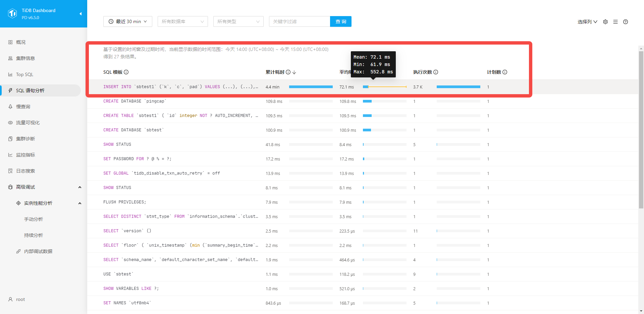Open the SELECT DISTINCT stmt_type statement
The image size is (644, 314).
(363, 216)
